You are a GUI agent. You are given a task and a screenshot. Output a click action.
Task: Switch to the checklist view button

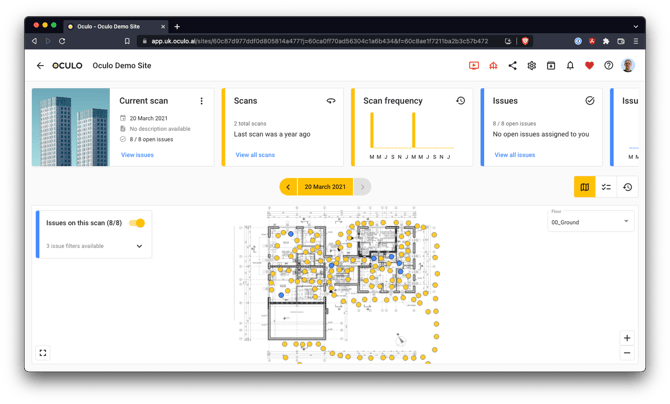[x=606, y=187]
